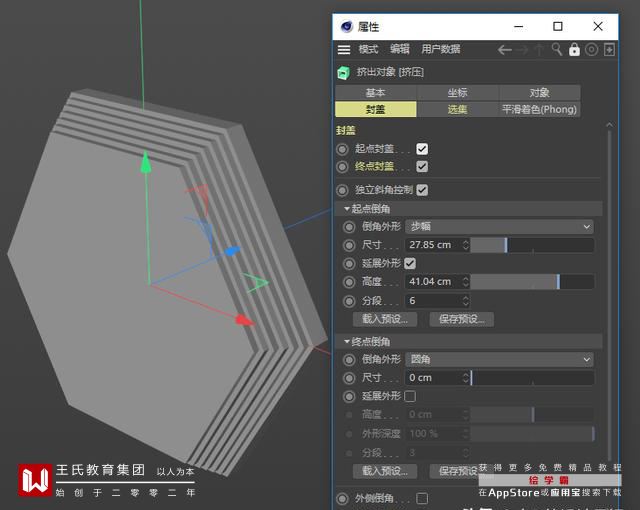
Task: Click the stepper arrows for 终点倒角 尺寸 0 cm
Action: pos(466,378)
